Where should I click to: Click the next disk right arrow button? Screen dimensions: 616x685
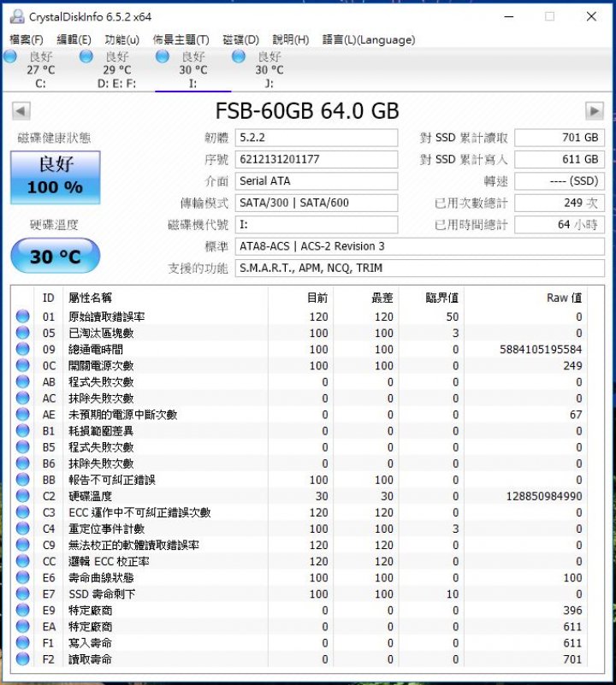tap(595, 111)
